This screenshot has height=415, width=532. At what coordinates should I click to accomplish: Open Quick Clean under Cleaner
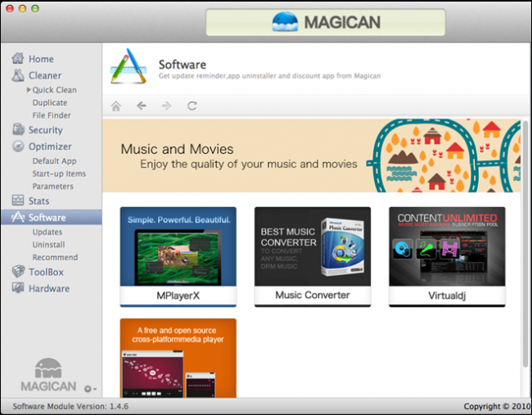pos(54,90)
